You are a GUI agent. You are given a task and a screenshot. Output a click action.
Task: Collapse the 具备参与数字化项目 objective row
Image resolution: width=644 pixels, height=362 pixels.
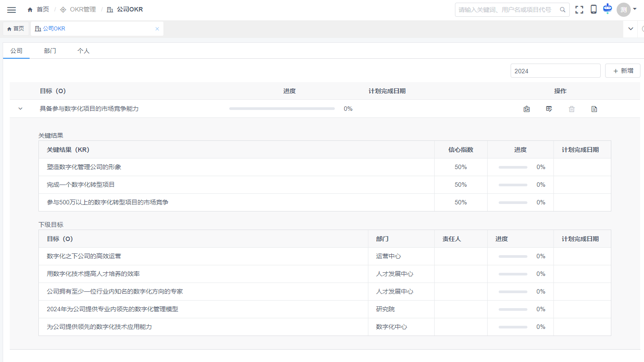[20, 109]
